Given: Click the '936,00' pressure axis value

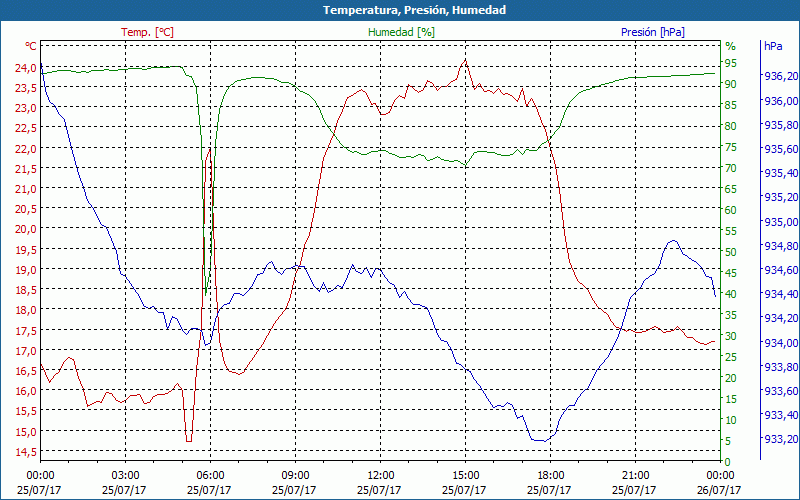Looking at the screenshot, I should 781,101.
